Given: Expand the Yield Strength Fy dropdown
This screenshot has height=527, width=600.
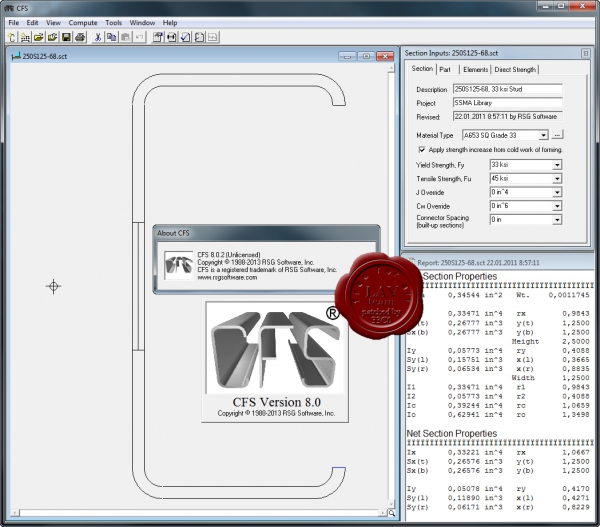Looking at the screenshot, I should click(557, 165).
